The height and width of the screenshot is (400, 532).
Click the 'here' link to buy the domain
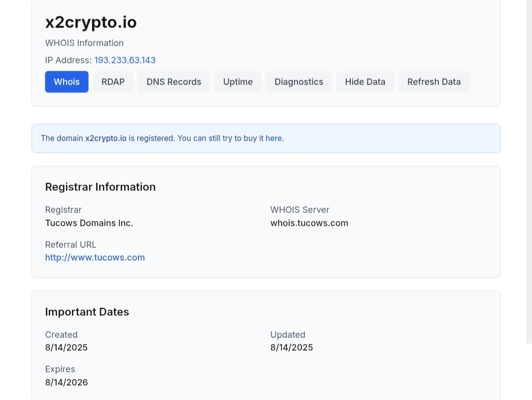(x=273, y=138)
